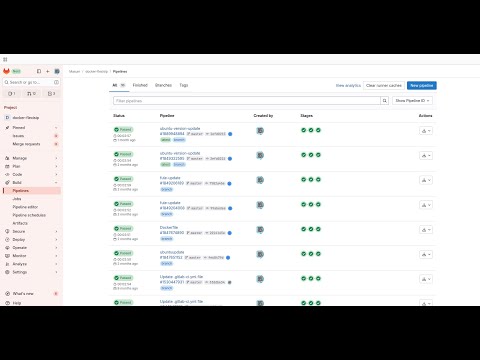Click Created by avatar in ubuntuupdate row
The image size is (480, 360).
(x=260, y=254)
